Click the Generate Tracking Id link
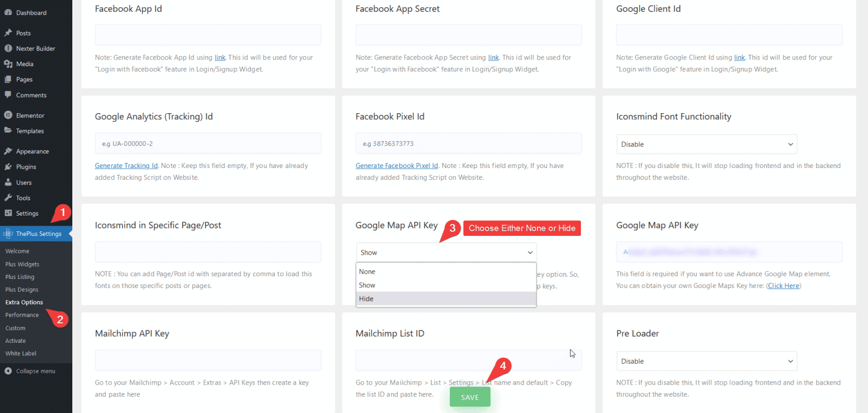Viewport: 868px width, 413px height. 125,165
